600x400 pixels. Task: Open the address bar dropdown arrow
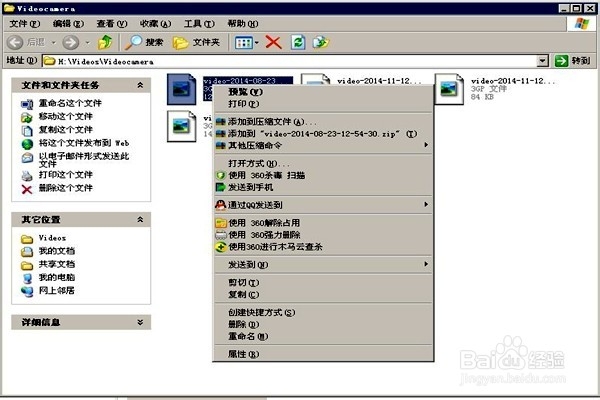coord(542,61)
